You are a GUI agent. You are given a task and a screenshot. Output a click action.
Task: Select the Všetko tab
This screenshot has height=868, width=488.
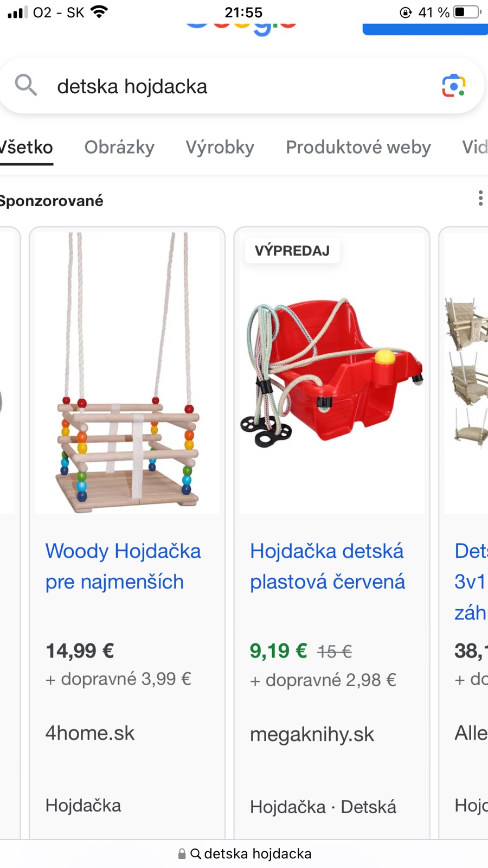[x=26, y=147]
